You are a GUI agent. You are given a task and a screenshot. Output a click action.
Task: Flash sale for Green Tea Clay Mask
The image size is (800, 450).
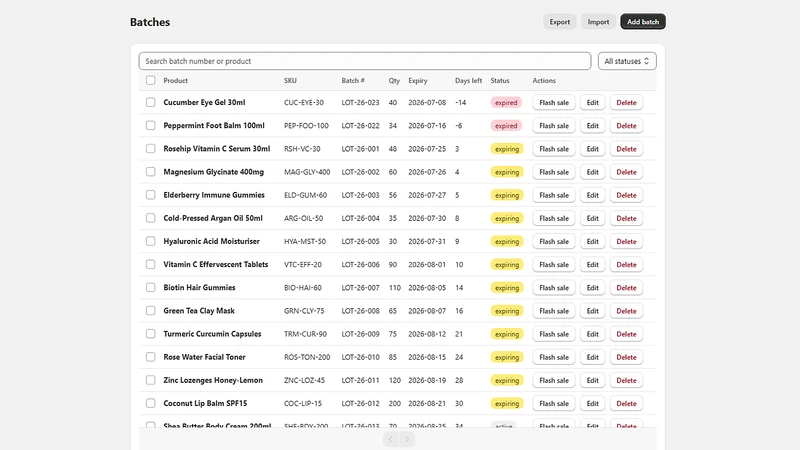click(554, 311)
